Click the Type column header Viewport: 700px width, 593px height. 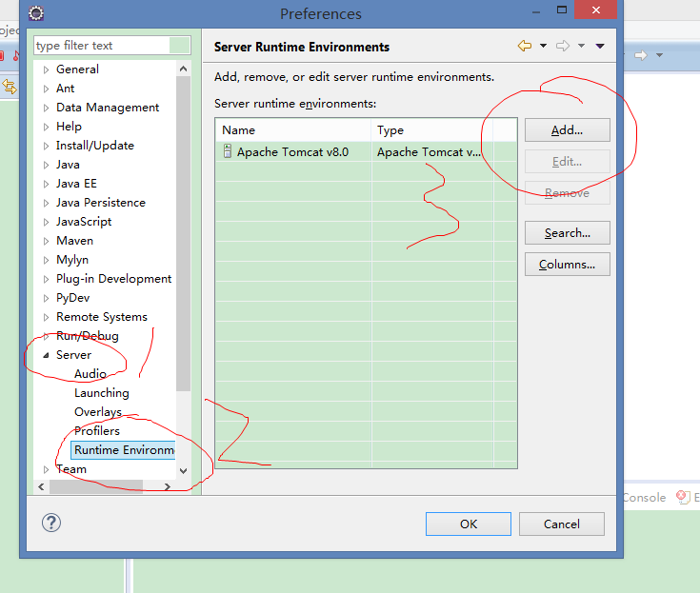click(x=430, y=130)
